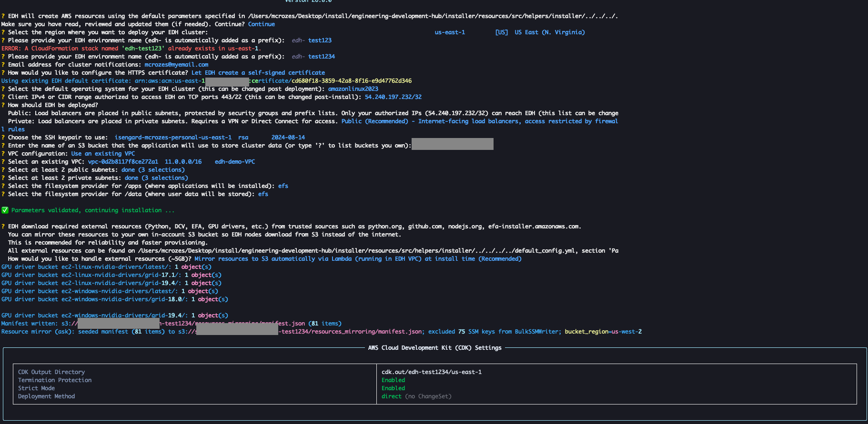The image size is (868, 424).
Task: Click 'efs' answer for the /data filesystem
Action: click(263, 194)
